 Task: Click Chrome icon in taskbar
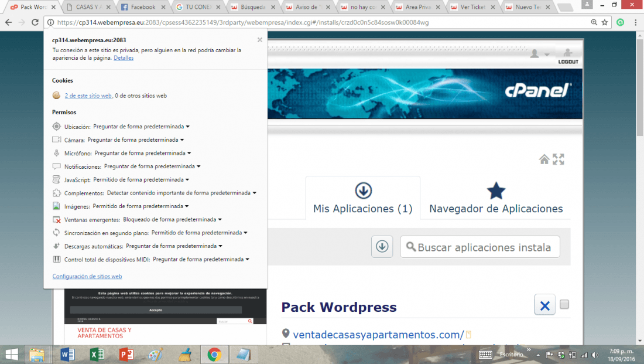pyautogui.click(x=214, y=355)
